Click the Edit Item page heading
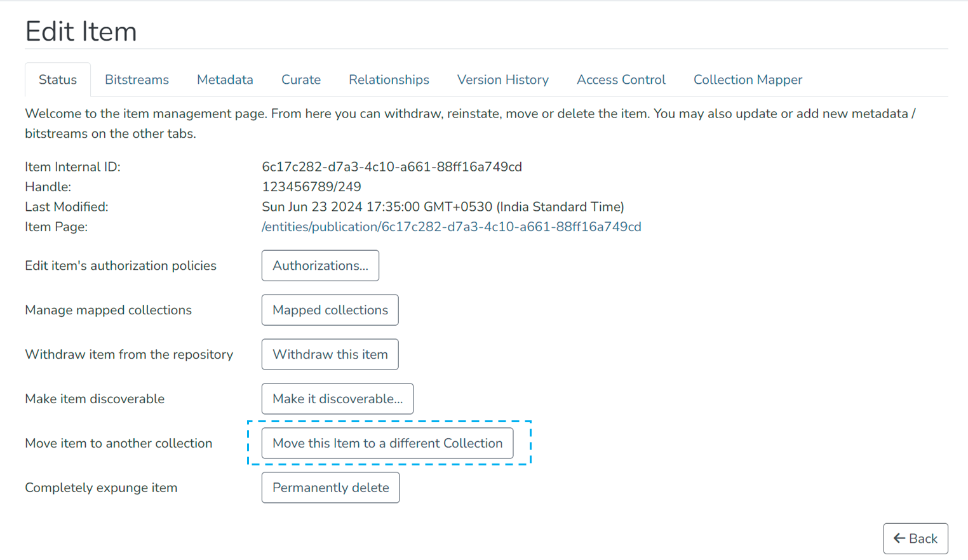Image resolution: width=968 pixels, height=560 pixels. (81, 30)
